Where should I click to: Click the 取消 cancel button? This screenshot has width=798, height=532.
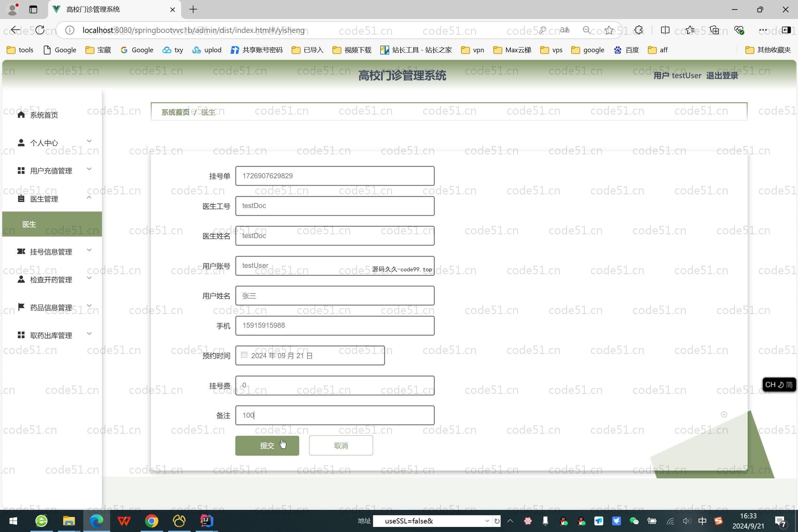click(x=341, y=445)
